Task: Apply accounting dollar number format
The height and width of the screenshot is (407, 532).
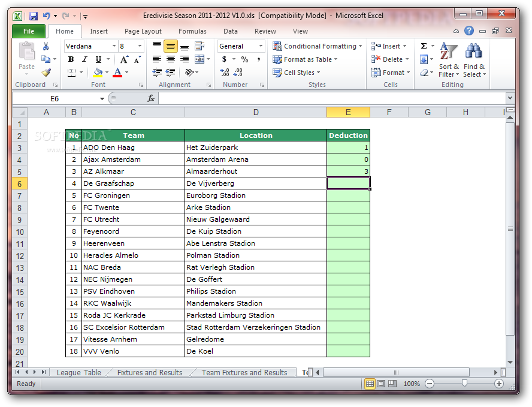Action: 224,59
